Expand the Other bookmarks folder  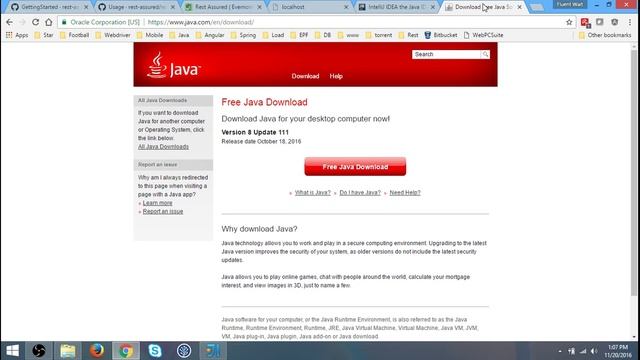(605, 35)
